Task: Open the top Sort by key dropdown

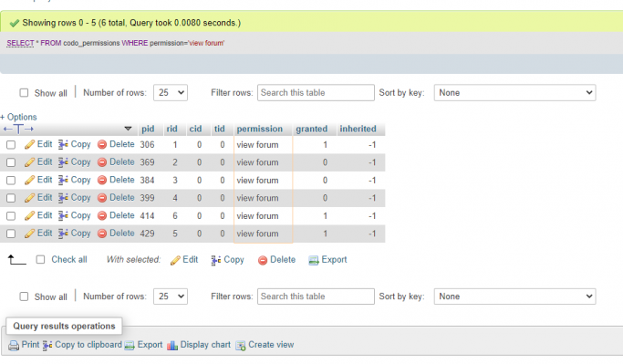Action: coord(514,92)
